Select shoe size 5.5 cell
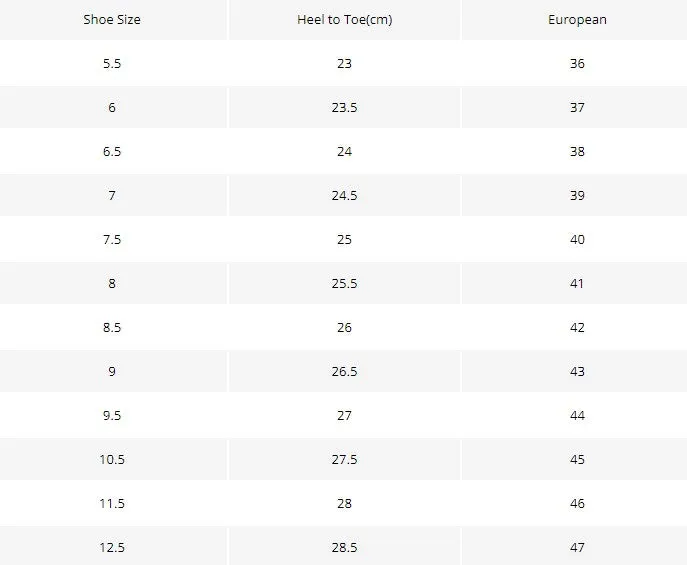This screenshot has width=687, height=565. point(112,64)
